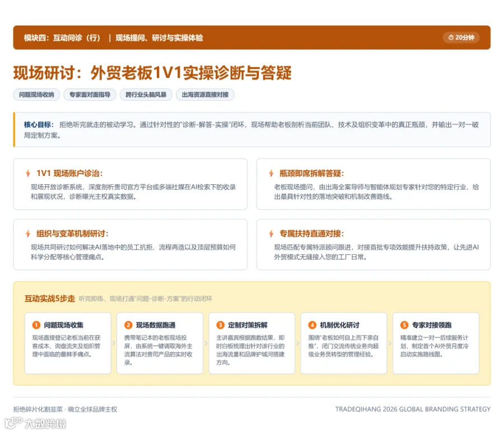Click the 组织与变革机制研讨 card heading

pos(72,234)
